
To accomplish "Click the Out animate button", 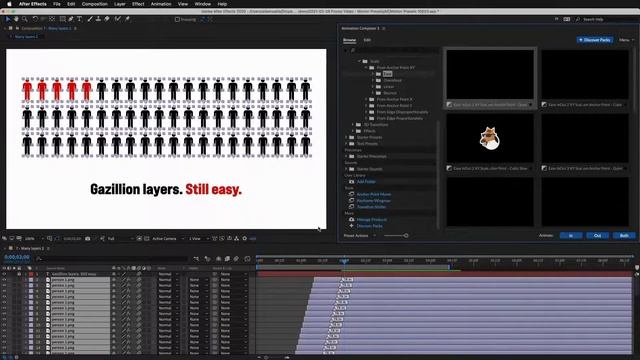I will 597,236.
